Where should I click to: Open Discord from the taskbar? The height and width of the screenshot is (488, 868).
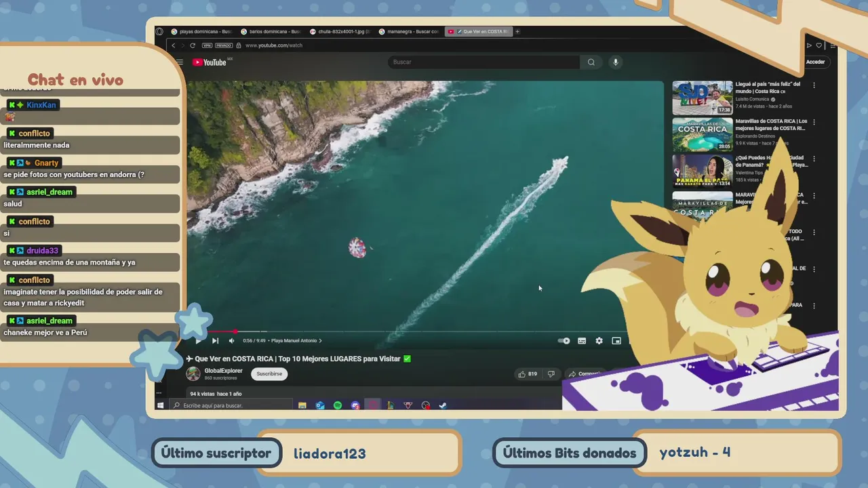pos(355,405)
